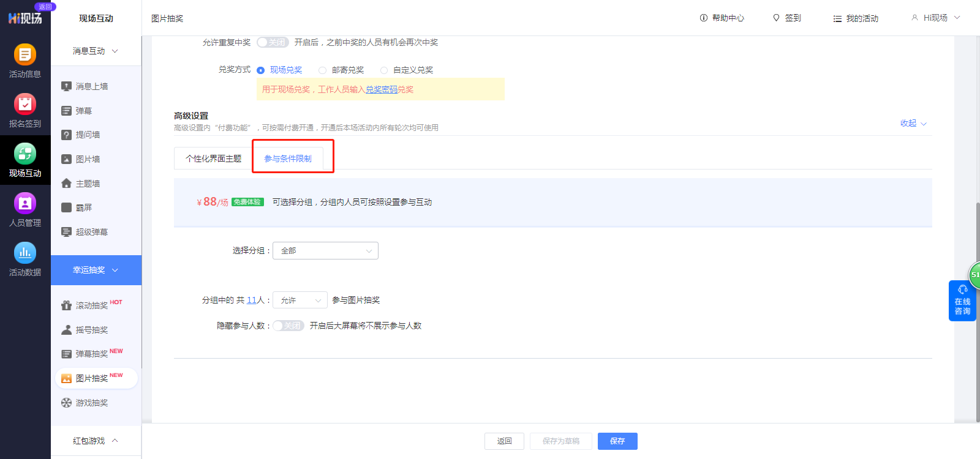The width and height of the screenshot is (980, 459).
Task: Open the 在线咨询 support widget
Action: (x=962, y=301)
